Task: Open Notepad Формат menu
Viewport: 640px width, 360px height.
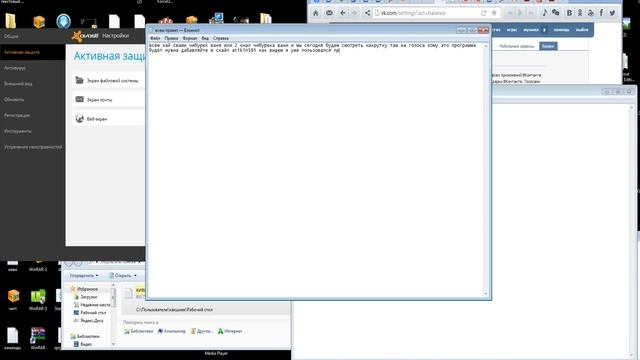Action: (x=189, y=38)
